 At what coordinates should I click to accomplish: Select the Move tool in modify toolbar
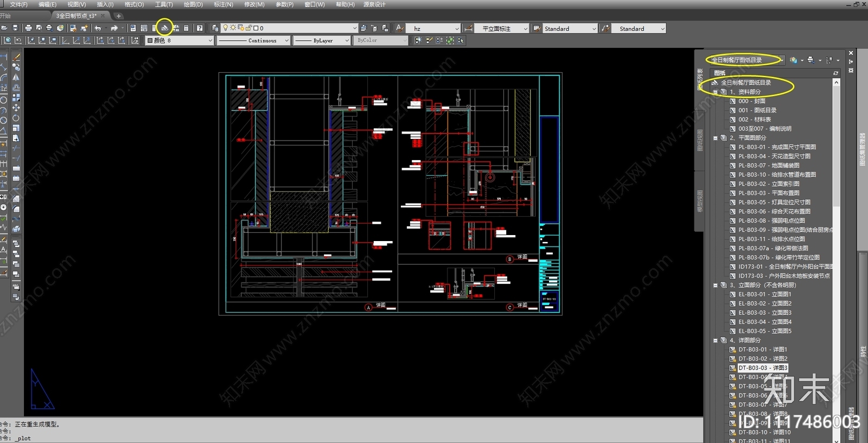point(16,107)
